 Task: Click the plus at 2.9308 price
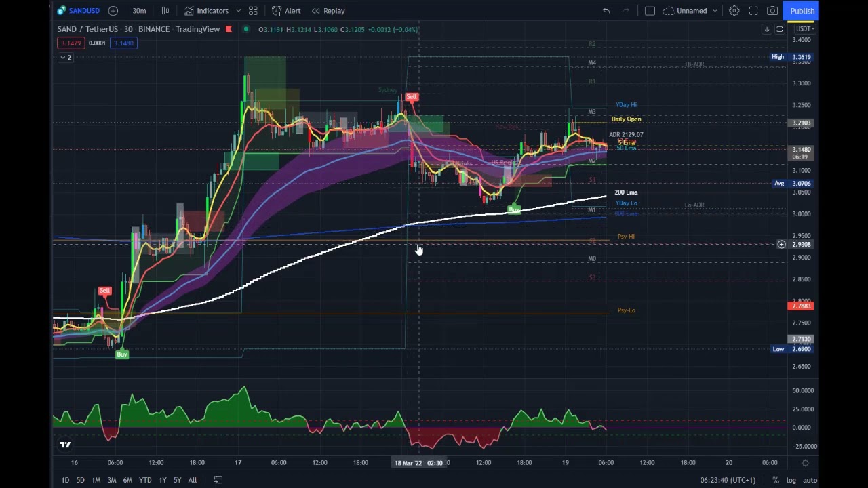[x=781, y=244]
